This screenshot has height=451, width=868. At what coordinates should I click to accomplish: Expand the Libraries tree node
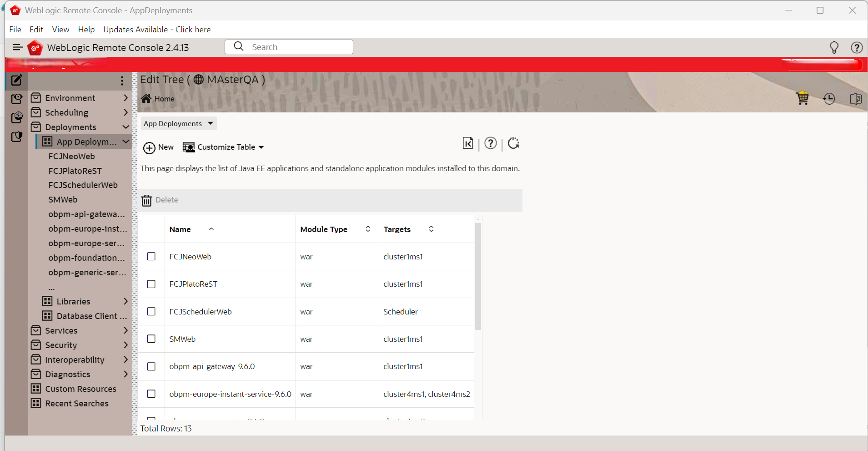[126, 301]
